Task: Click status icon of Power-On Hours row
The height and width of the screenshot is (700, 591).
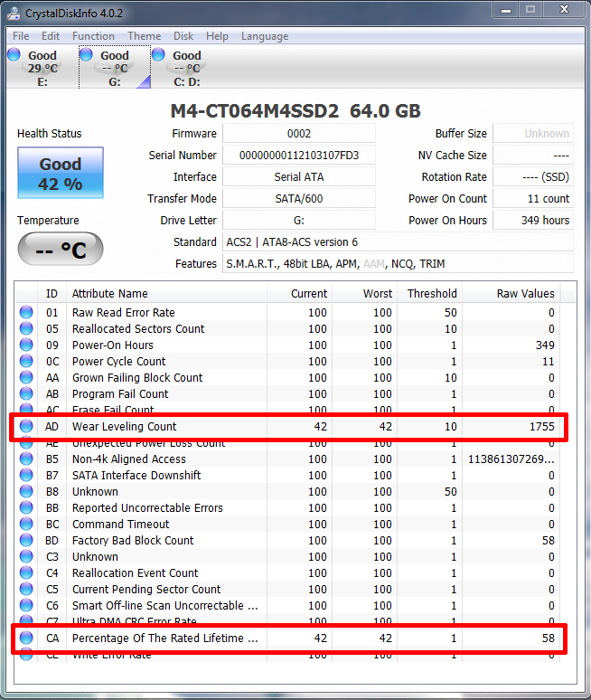Action: (x=26, y=345)
